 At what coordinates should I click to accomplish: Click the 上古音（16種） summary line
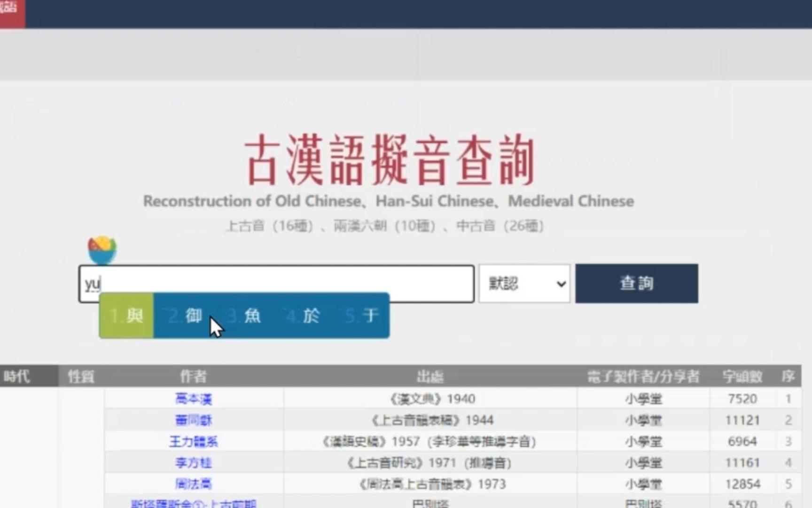point(385,226)
